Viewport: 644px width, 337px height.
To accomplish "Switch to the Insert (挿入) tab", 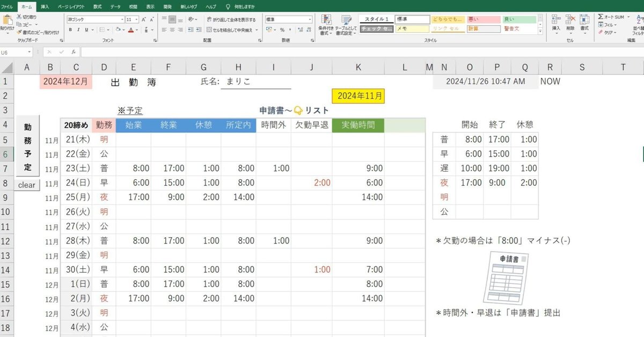I will click(x=45, y=6).
